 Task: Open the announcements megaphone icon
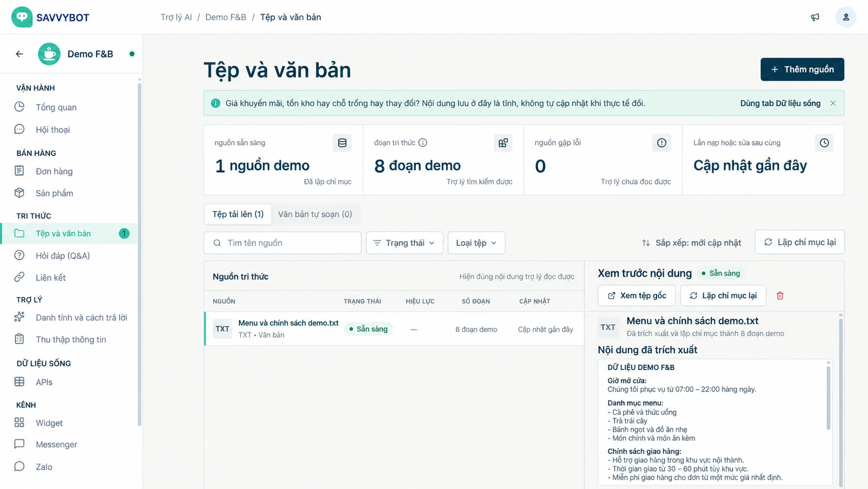815,17
